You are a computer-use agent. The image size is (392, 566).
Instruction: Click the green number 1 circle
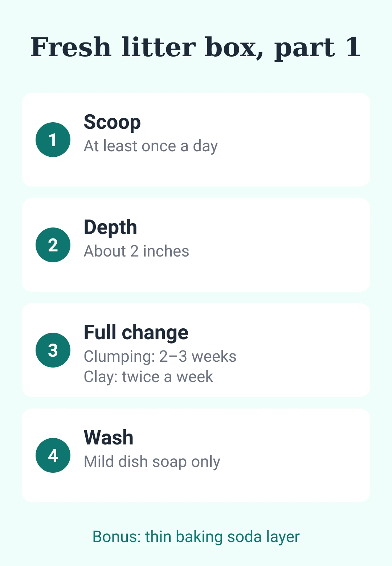click(x=53, y=140)
